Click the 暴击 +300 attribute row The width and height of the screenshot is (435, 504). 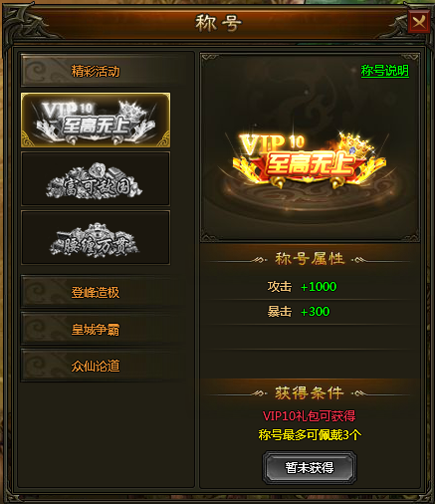[x=310, y=312]
